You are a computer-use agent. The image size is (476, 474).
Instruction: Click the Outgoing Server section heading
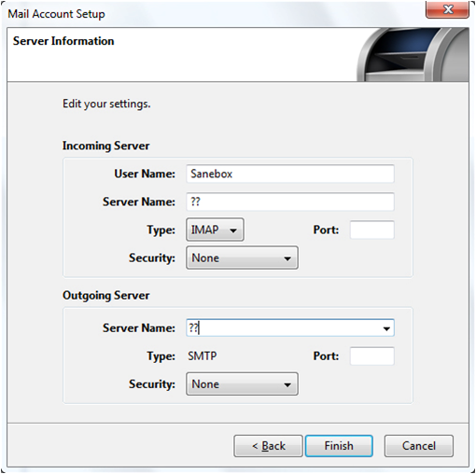point(106,296)
